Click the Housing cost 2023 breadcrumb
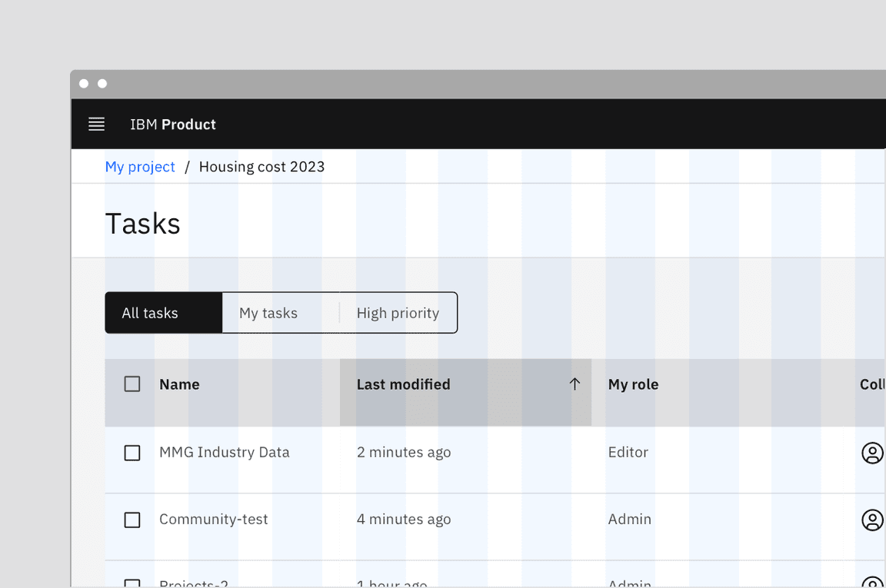 261,167
